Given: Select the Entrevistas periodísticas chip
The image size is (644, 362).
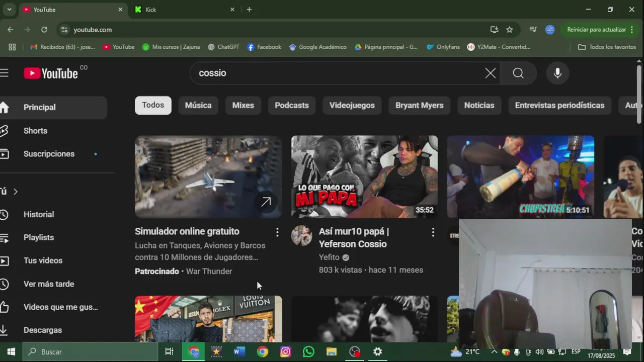Looking at the screenshot, I should click(559, 105).
